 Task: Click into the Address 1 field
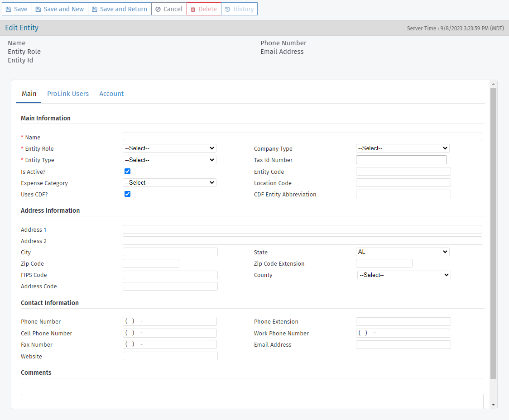302,229
